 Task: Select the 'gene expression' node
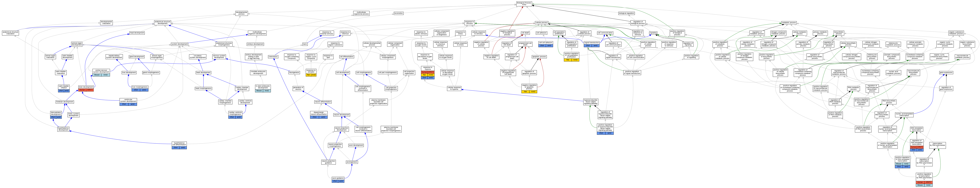pyautogui.click(x=946, y=72)
